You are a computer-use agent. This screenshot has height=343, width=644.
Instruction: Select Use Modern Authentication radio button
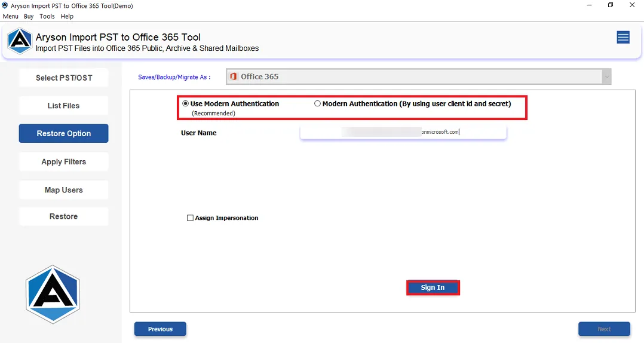[x=186, y=103]
